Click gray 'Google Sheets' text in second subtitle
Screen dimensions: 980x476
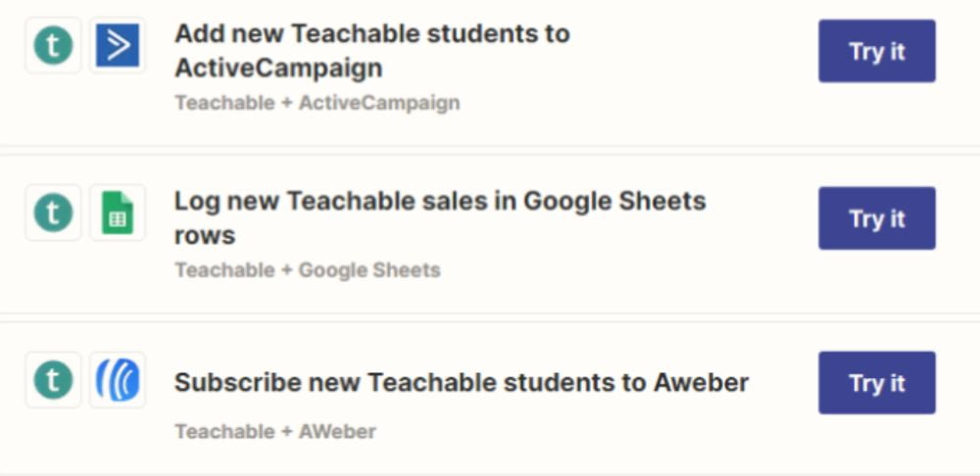(369, 270)
